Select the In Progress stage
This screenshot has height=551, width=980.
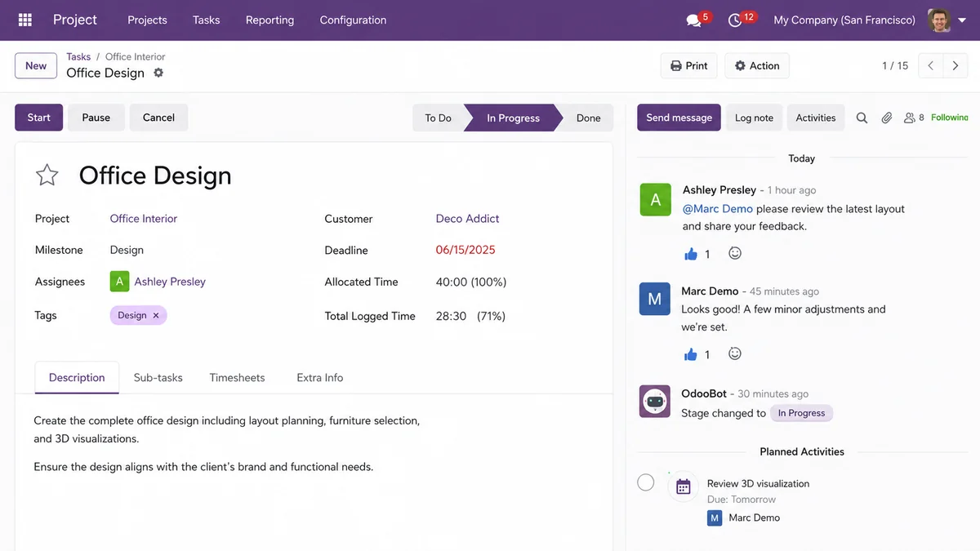click(x=513, y=118)
